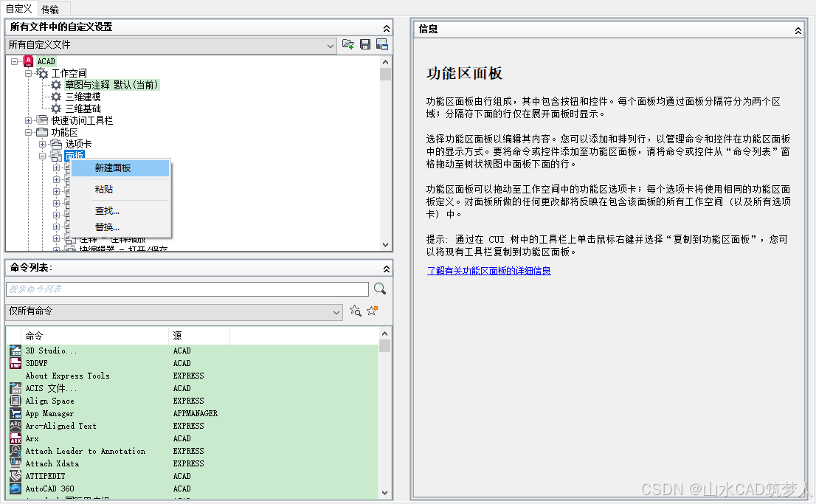This screenshot has height=504, width=816.
Task: Click the Attach Xdata command icon
Action: (15, 463)
